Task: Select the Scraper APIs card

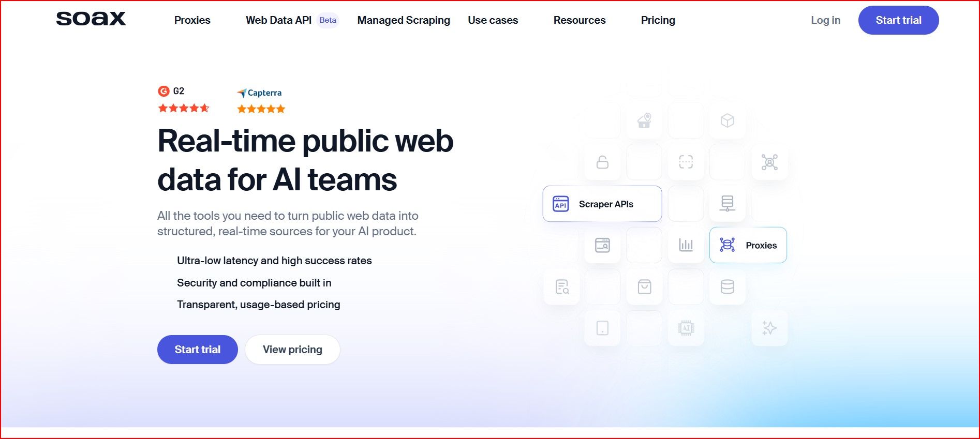Action: click(x=602, y=204)
